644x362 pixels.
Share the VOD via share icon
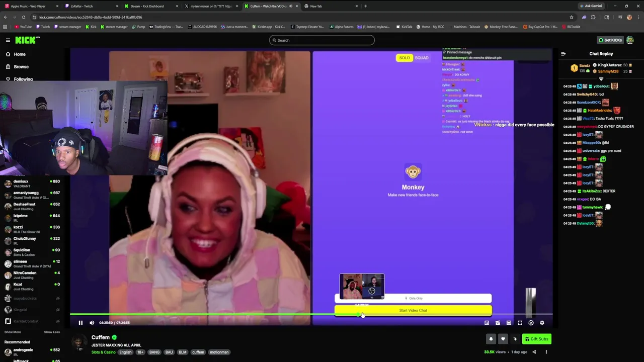(534, 352)
